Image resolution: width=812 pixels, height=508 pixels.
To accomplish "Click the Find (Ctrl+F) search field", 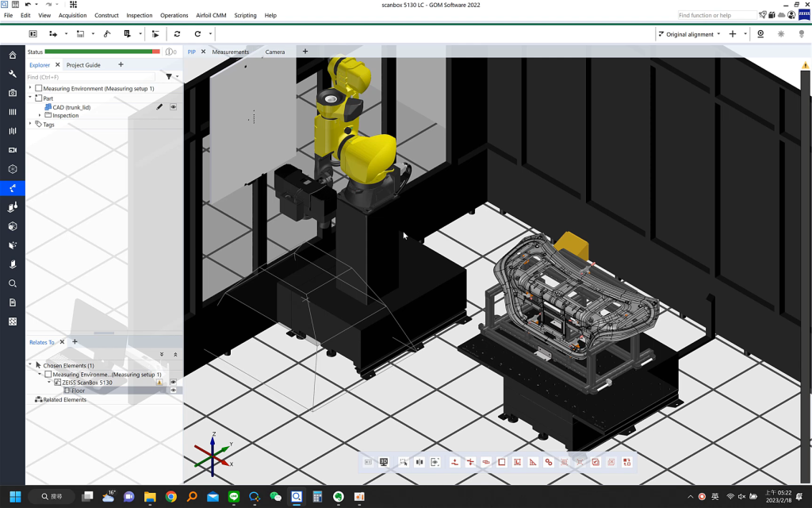I will pos(90,77).
